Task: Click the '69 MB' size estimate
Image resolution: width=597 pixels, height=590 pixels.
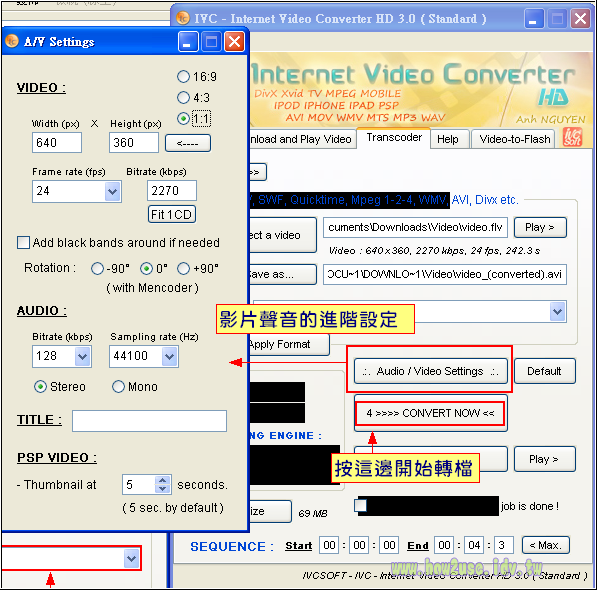Action: [x=313, y=513]
